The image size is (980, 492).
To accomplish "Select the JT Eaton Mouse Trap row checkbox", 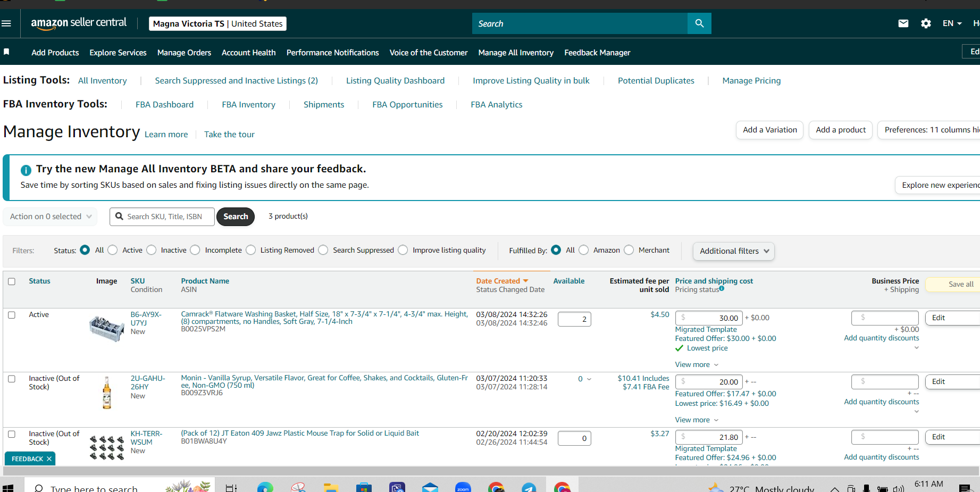I will [12, 434].
